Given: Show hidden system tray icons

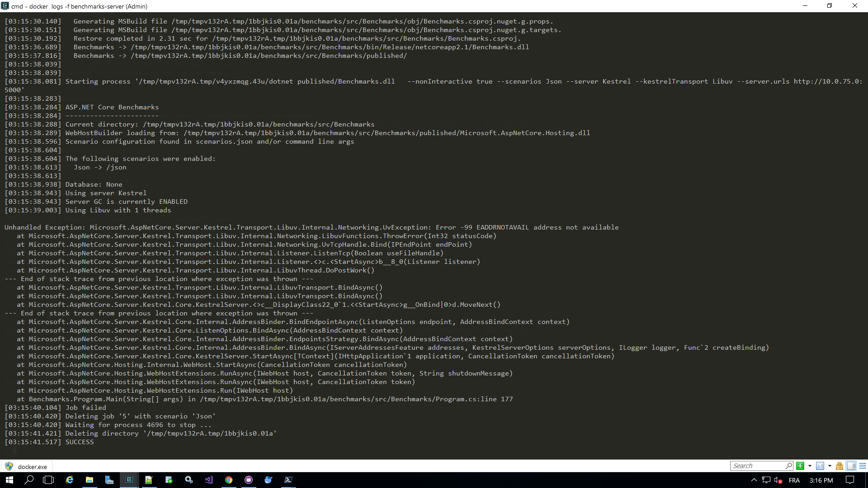Looking at the screenshot, I should (x=754, y=480).
